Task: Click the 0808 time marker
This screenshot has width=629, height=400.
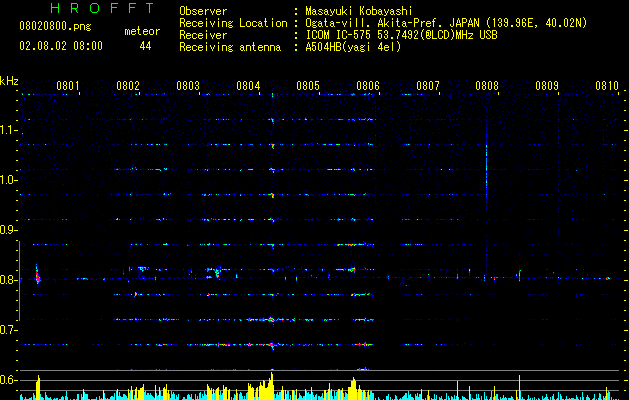Action: (487, 86)
